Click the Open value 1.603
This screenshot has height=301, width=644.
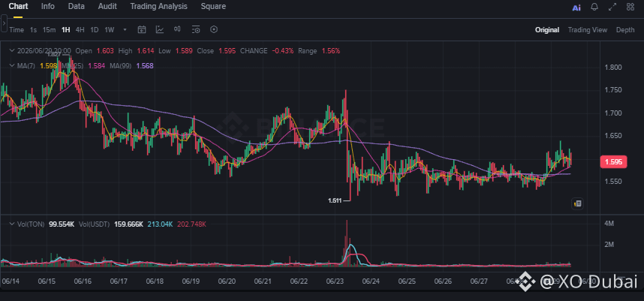click(x=105, y=51)
